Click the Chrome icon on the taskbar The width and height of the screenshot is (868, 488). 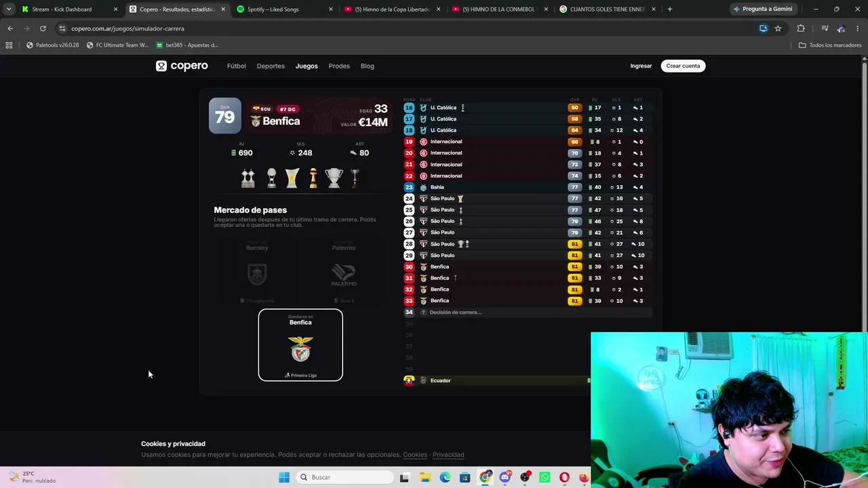pyautogui.click(x=485, y=477)
